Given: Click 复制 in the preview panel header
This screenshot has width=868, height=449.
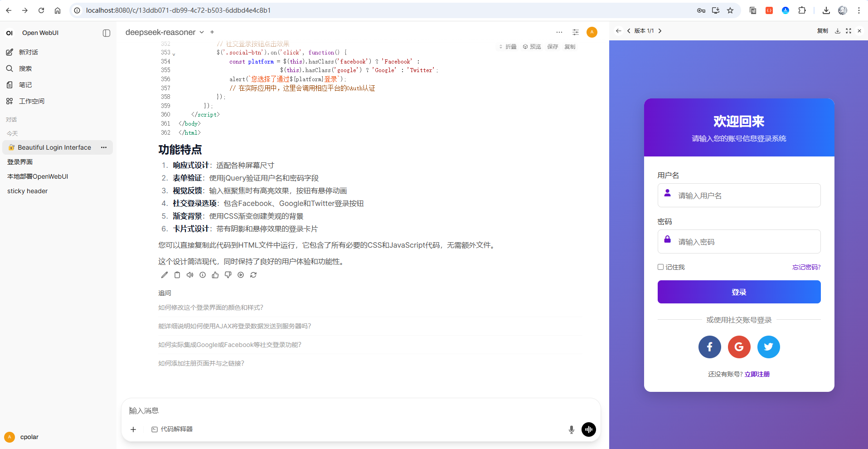Looking at the screenshot, I should click(822, 31).
